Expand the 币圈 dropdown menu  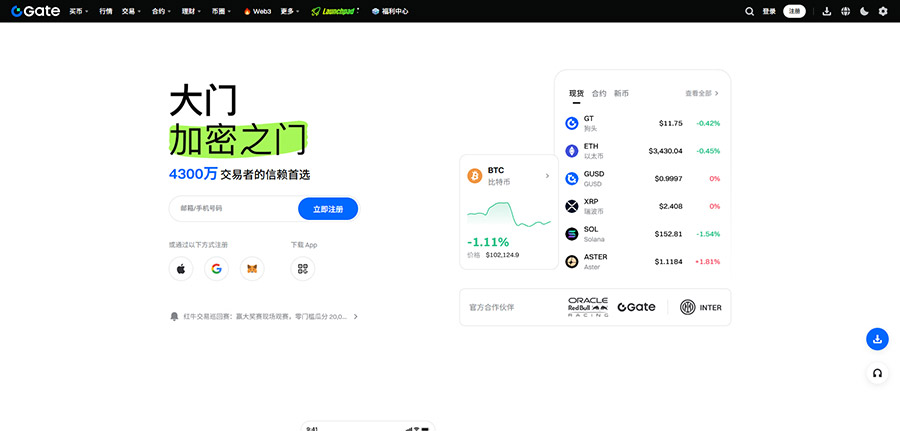221,11
